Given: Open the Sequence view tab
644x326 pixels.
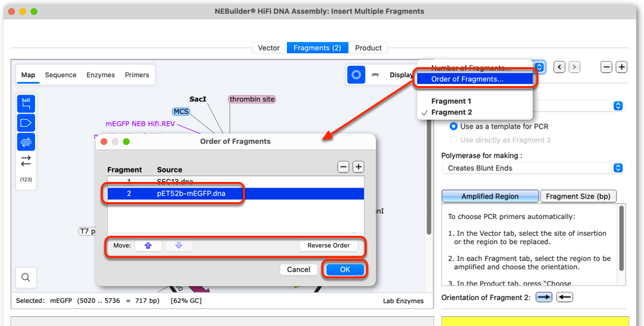Looking at the screenshot, I should [x=60, y=75].
